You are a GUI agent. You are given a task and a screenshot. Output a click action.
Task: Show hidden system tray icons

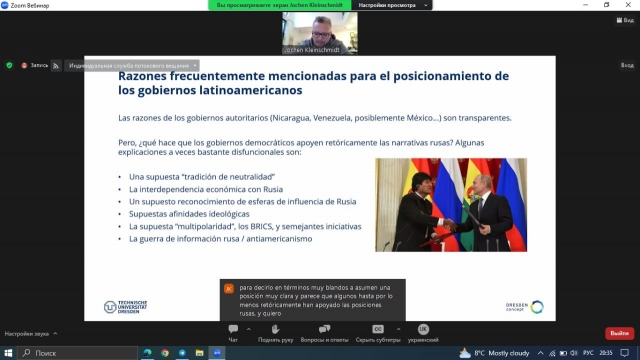click(540, 353)
